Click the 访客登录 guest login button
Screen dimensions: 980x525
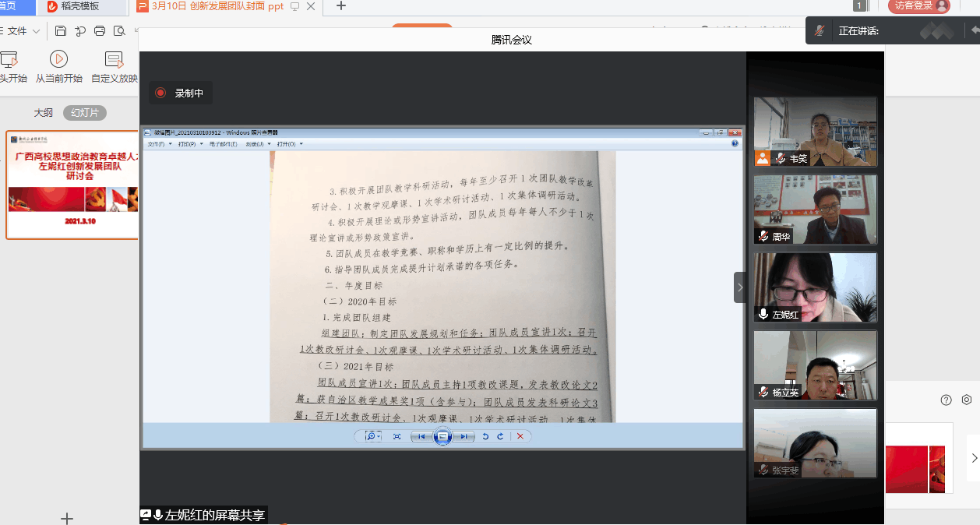(x=918, y=6)
